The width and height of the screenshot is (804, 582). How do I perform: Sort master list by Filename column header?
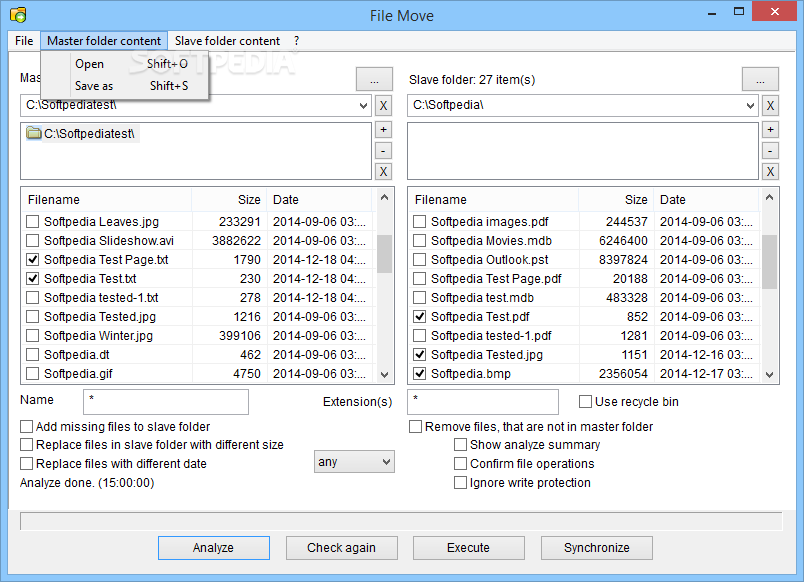[107, 199]
